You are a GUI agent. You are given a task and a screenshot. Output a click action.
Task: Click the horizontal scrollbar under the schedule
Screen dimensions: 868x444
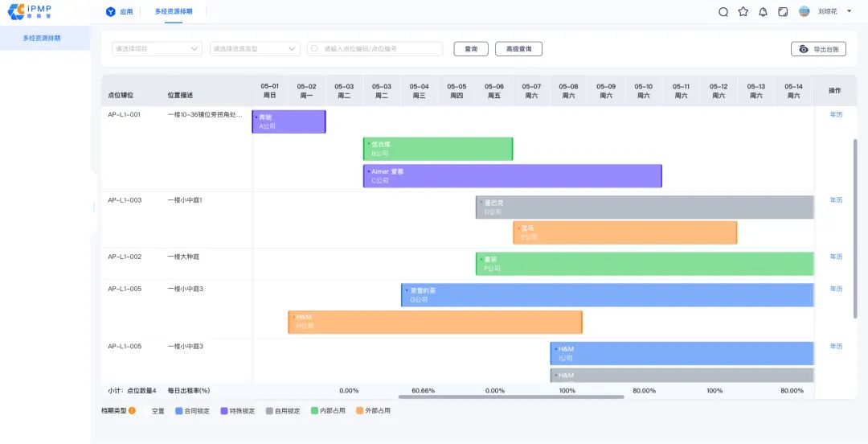pyautogui.click(x=511, y=397)
